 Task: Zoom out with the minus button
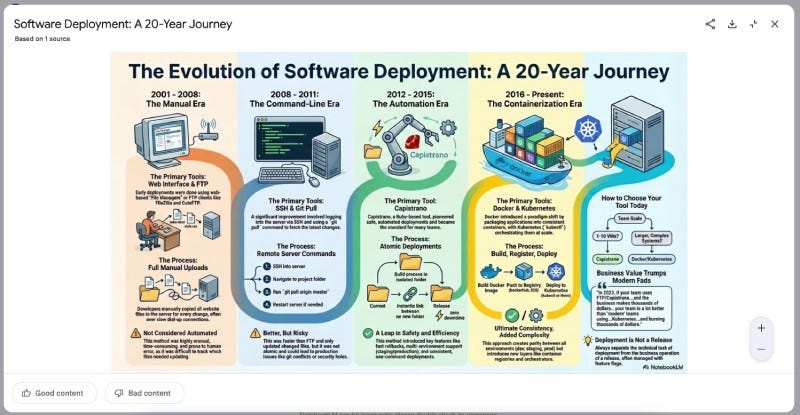[x=761, y=349]
